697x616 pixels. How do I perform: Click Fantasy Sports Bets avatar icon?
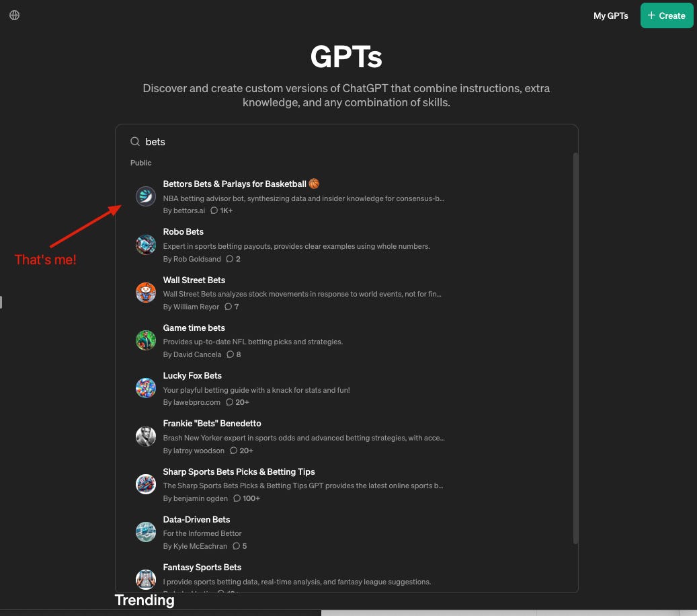(145, 580)
